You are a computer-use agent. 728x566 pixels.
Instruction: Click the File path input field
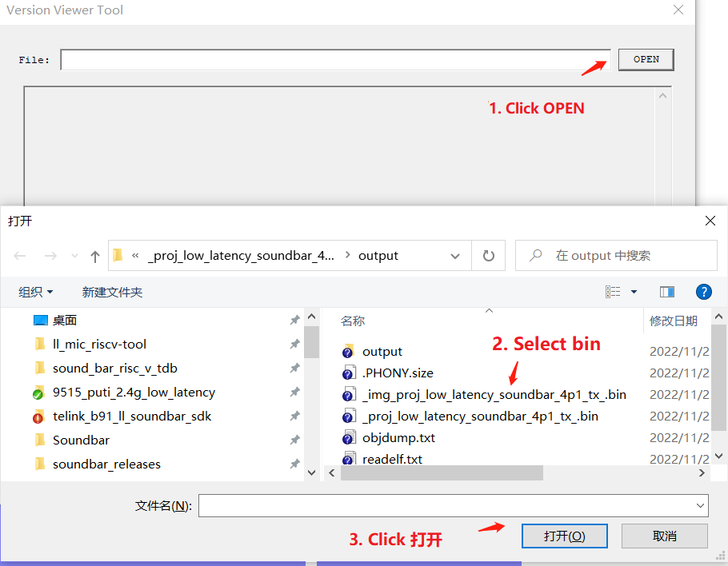[x=335, y=60]
